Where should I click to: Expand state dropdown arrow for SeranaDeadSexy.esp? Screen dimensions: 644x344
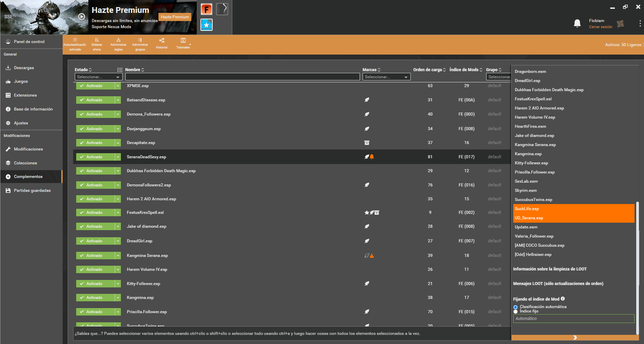click(x=118, y=157)
